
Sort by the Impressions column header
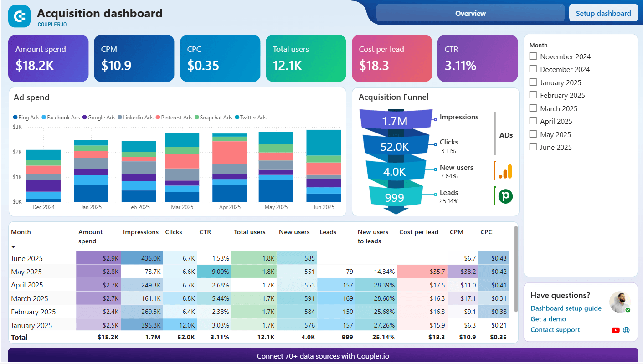pyautogui.click(x=141, y=232)
